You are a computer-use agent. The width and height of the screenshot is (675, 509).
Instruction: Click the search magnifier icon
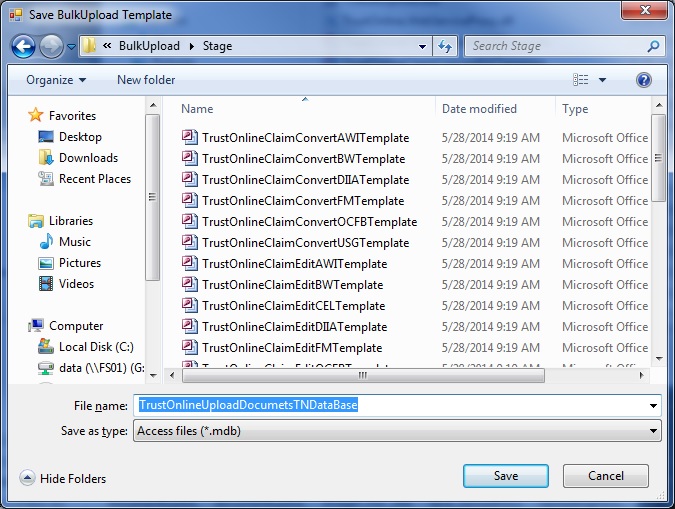pos(653,46)
